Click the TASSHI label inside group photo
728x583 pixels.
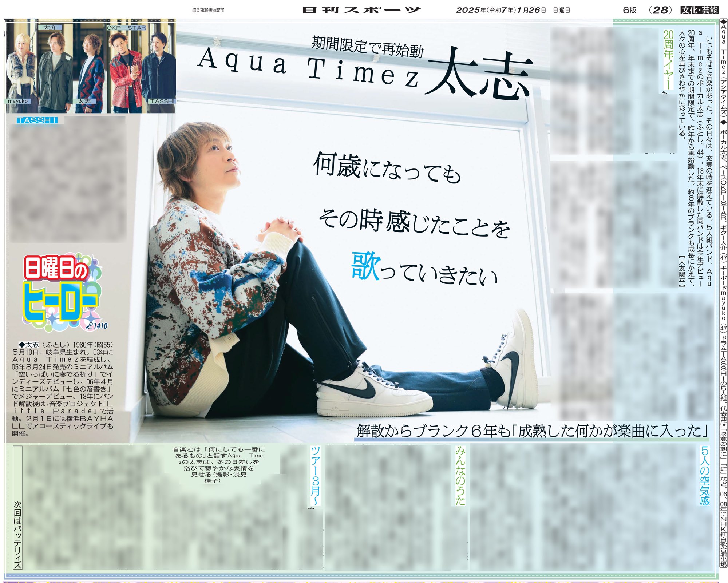click(162, 101)
